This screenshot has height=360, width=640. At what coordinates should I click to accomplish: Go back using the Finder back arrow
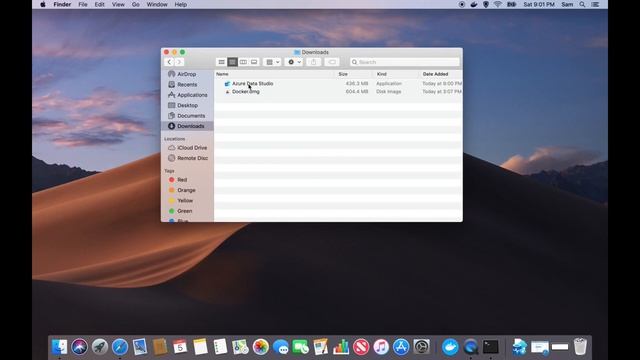[x=169, y=62]
